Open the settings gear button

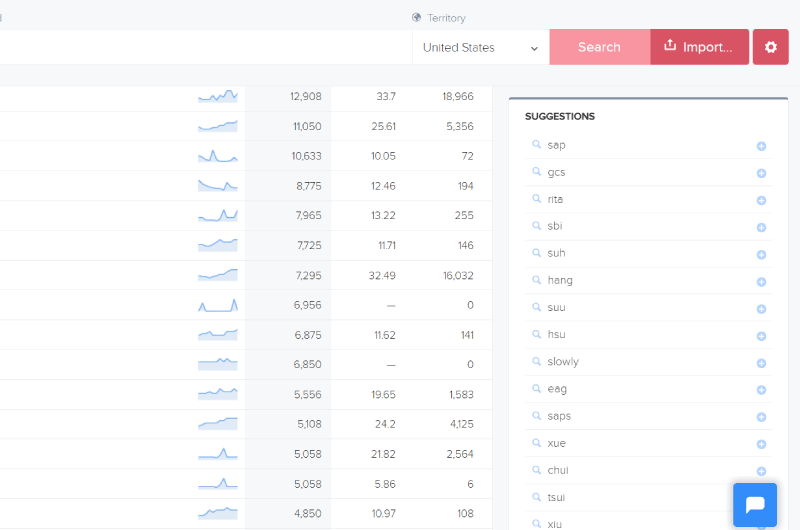(x=770, y=47)
